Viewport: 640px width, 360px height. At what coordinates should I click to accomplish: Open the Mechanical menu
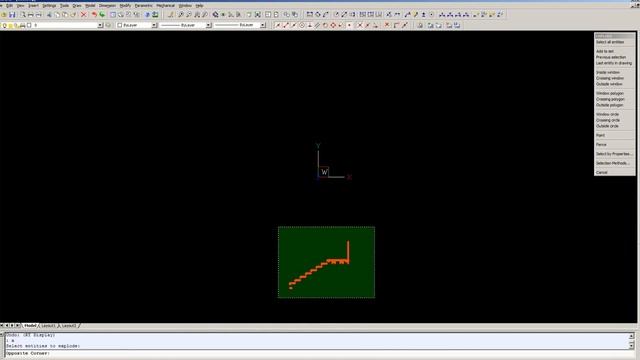coord(165,6)
